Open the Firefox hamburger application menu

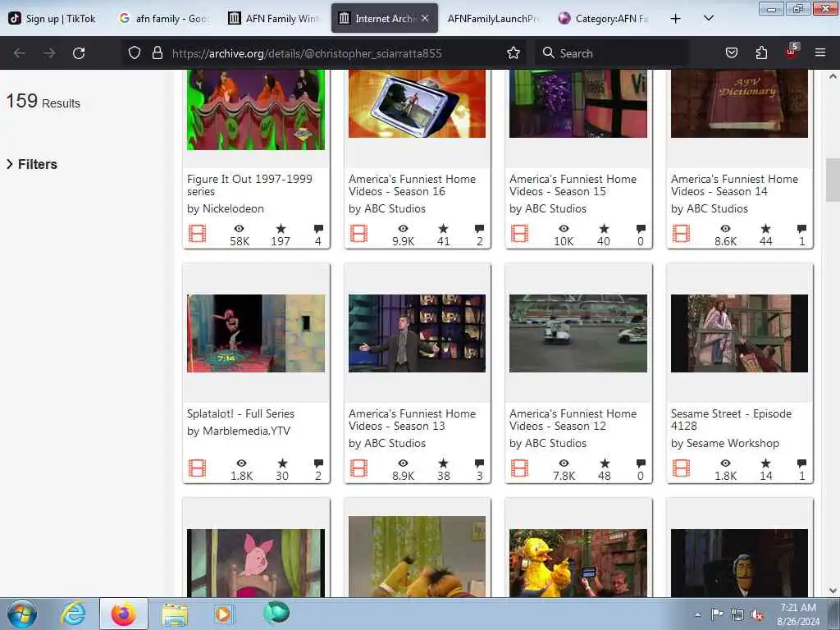[x=820, y=52]
